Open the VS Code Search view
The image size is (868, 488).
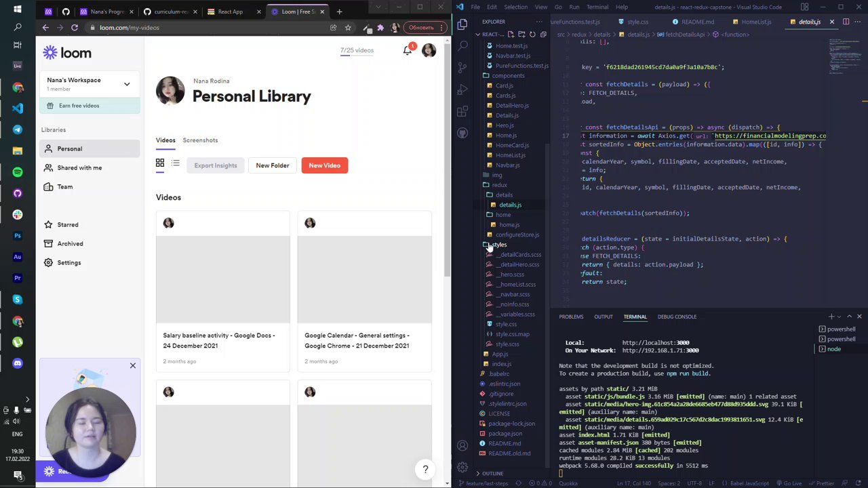[x=462, y=46]
